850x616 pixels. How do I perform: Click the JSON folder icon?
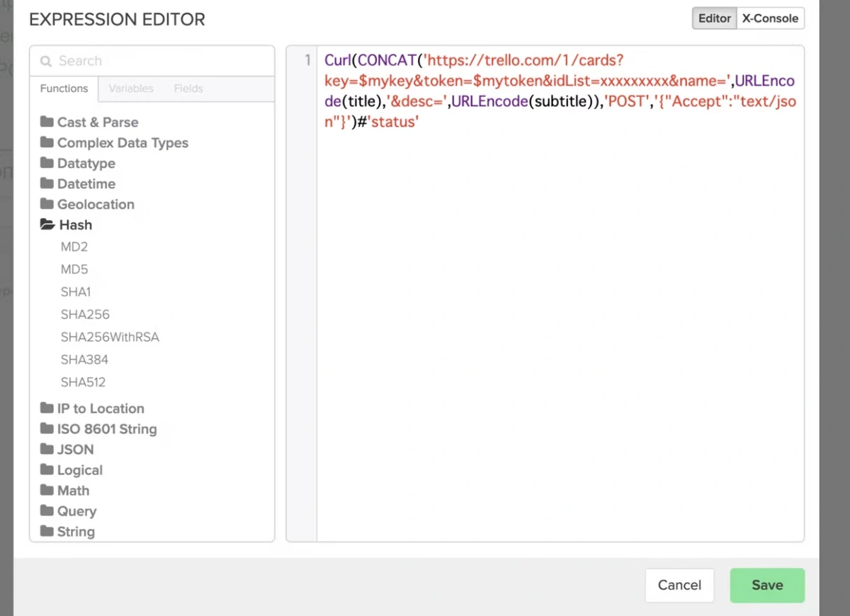pos(47,449)
